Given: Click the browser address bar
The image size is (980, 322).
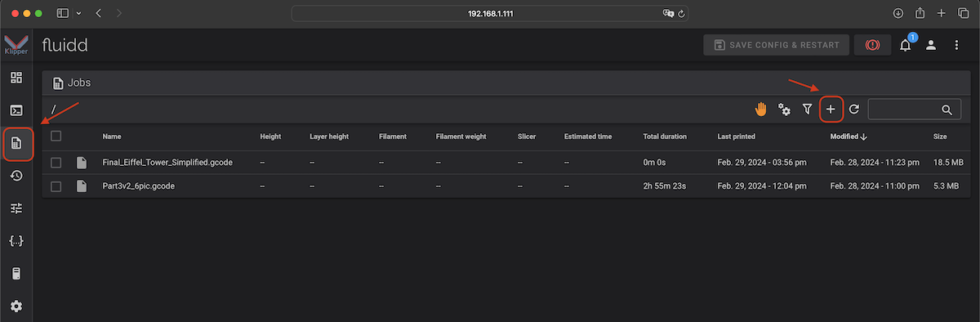Looking at the screenshot, I should coord(490,14).
